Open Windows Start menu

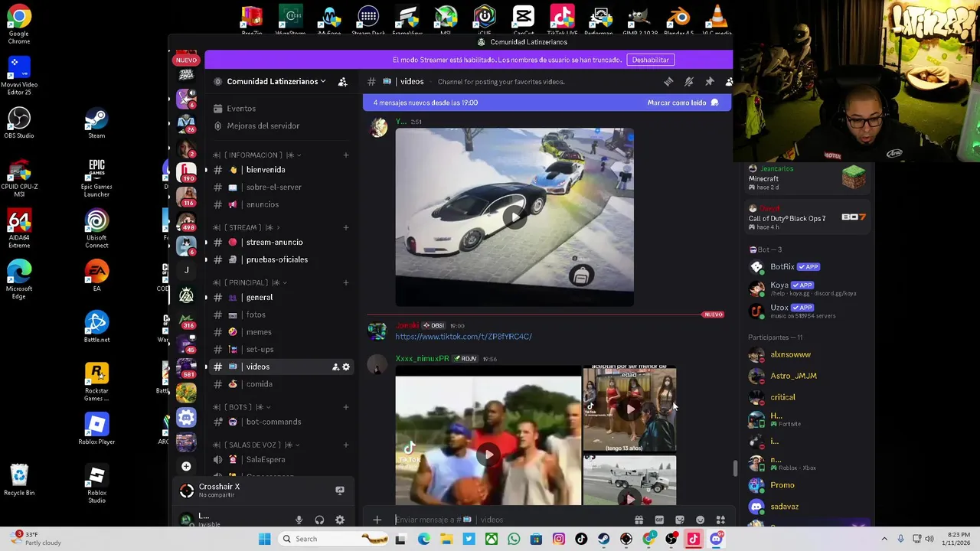pyautogui.click(x=264, y=539)
